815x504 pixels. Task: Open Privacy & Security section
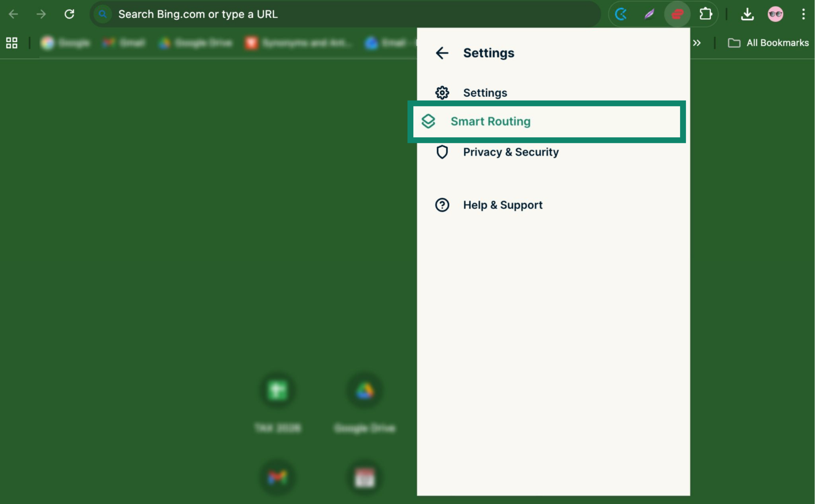(510, 152)
